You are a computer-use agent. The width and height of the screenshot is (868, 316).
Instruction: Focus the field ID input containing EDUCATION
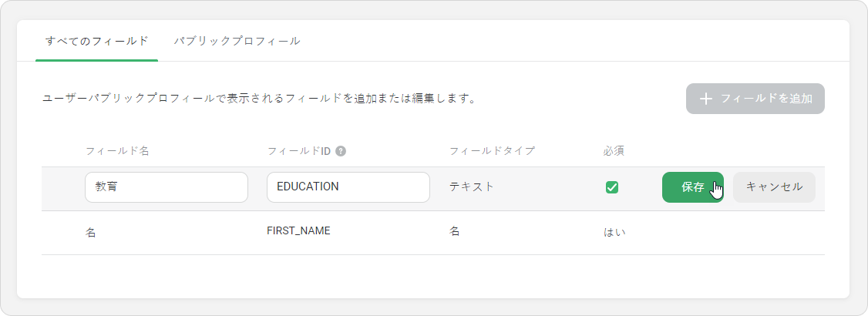pyautogui.click(x=348, y=187)
